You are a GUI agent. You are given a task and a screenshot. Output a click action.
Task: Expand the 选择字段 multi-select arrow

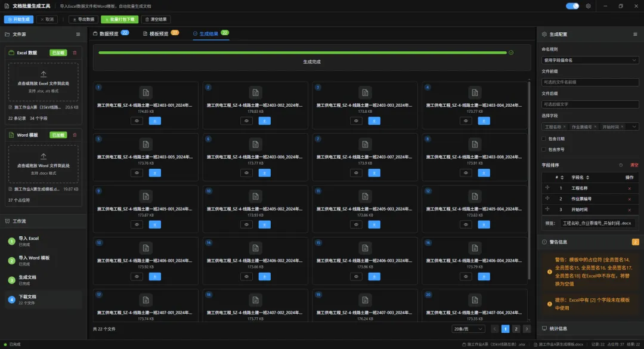click(x=634, y=126)
